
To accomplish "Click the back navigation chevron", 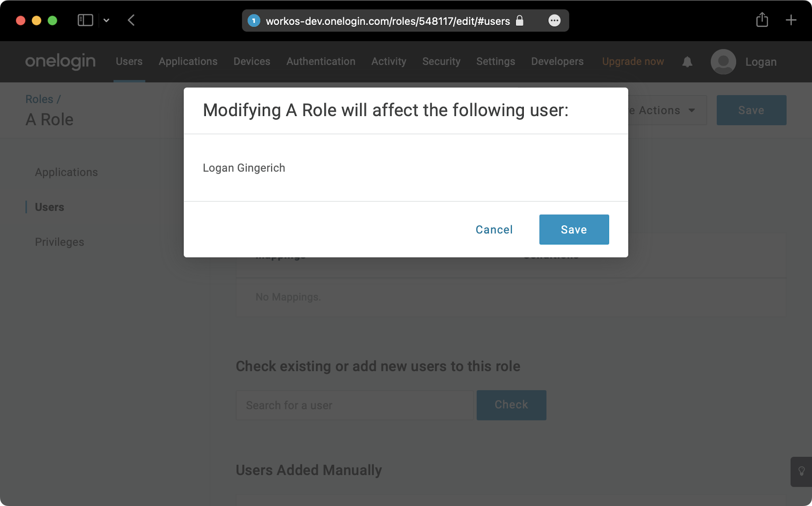I will click(x=131, y=21).
